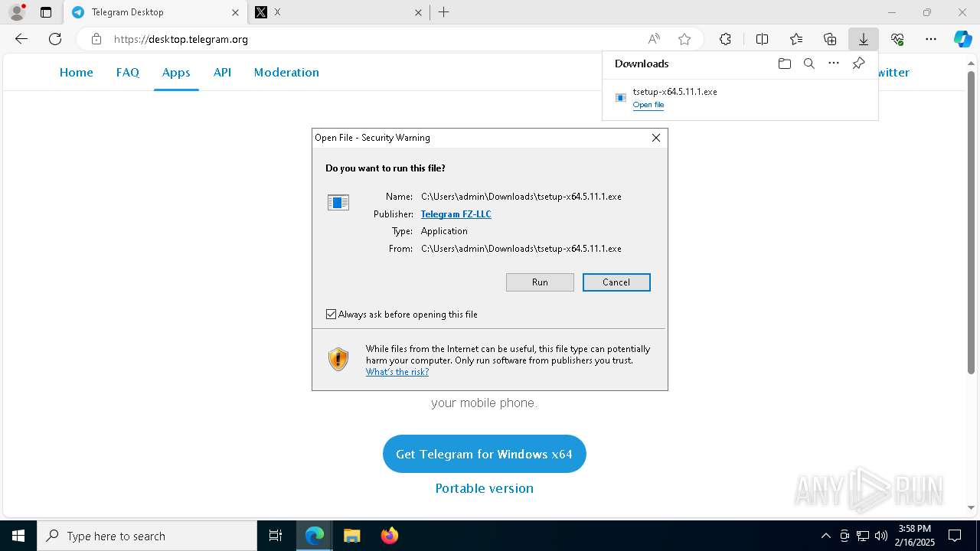Pin the Downloads panel

coord(858,64)
